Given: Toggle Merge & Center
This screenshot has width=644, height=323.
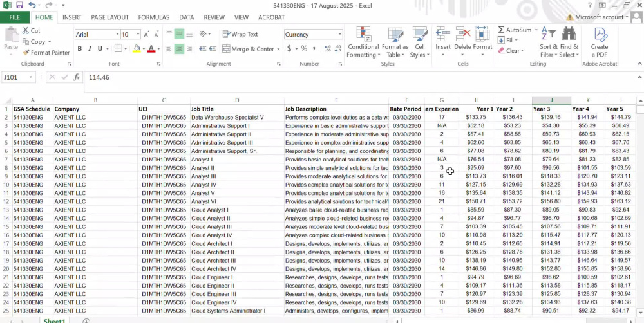Looking at the screenshot, I should (x=248, y=49).
